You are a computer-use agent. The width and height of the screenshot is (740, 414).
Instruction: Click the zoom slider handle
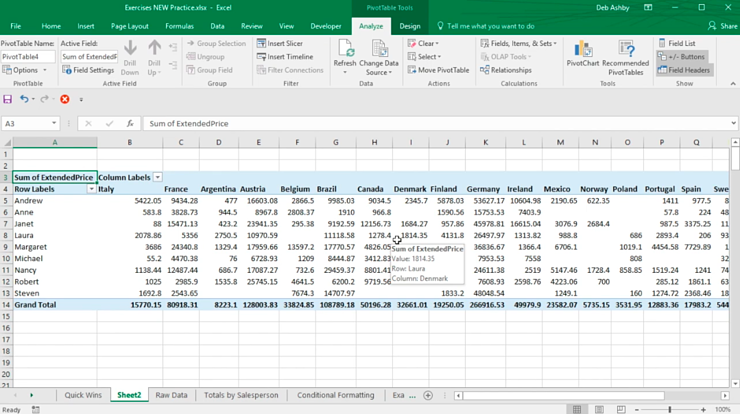pos(670,410)
